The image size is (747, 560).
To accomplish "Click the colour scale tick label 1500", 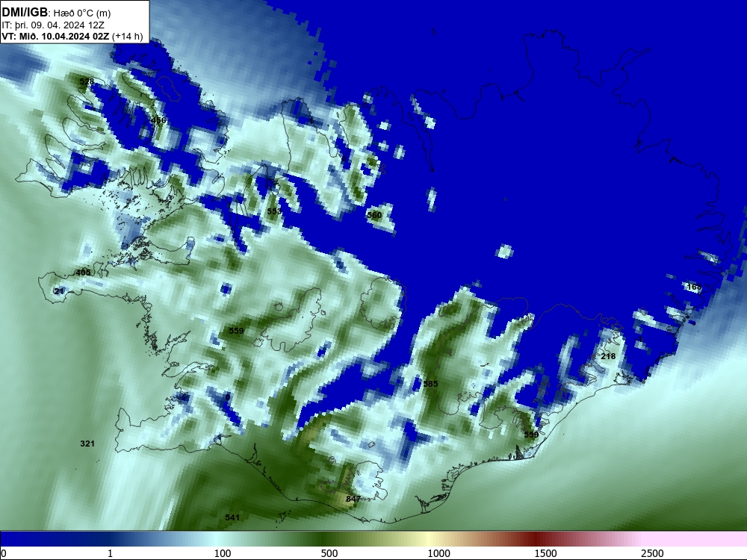I will (x=545, y=553).
